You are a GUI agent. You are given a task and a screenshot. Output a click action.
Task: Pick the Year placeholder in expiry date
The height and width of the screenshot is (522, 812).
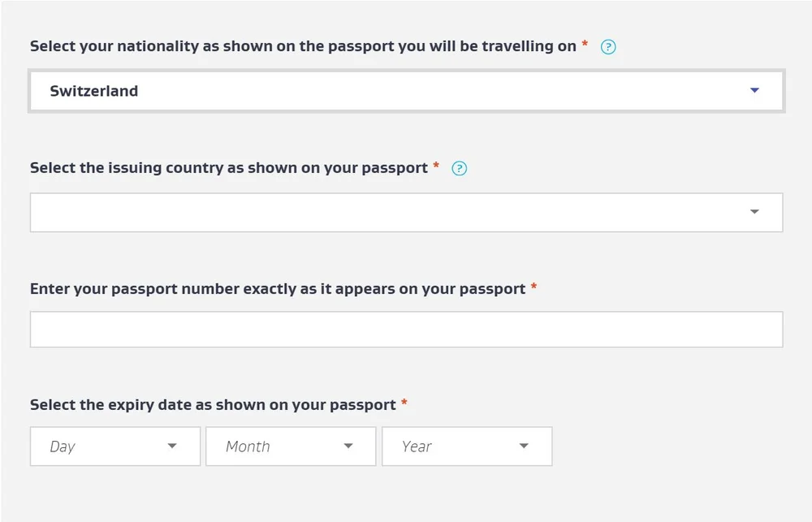[417, 447]
